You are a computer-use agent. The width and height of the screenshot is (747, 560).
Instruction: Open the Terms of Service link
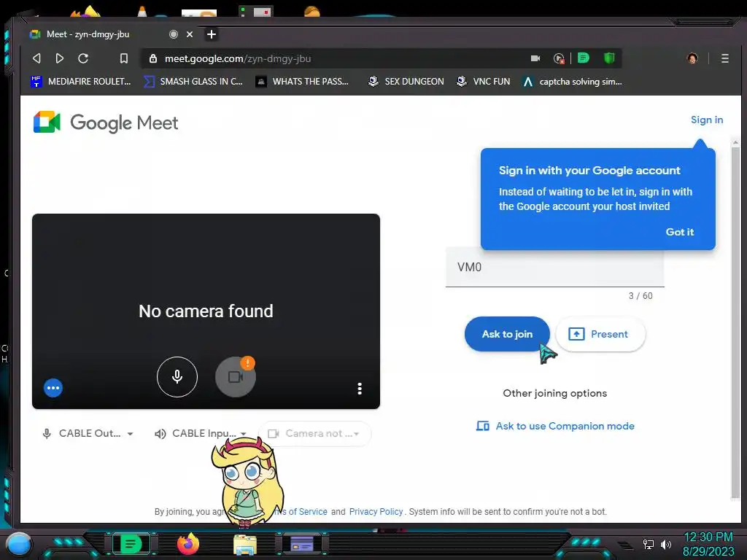click(300, 511)
